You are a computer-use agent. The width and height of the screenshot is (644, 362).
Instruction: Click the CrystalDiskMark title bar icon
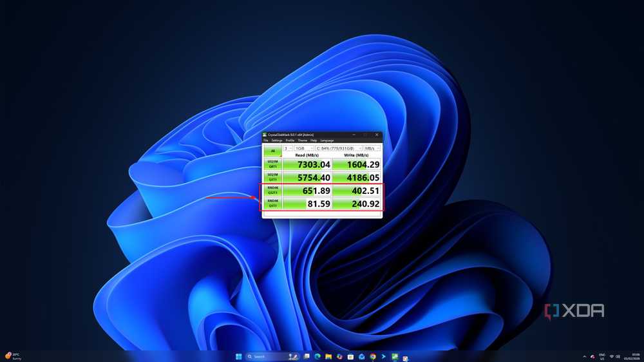pos(265,135)
